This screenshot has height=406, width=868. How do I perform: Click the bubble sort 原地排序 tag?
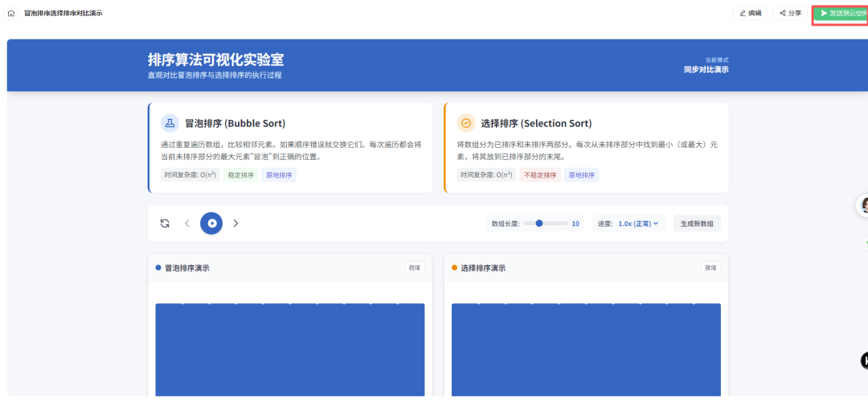click(x=279, y=175)
